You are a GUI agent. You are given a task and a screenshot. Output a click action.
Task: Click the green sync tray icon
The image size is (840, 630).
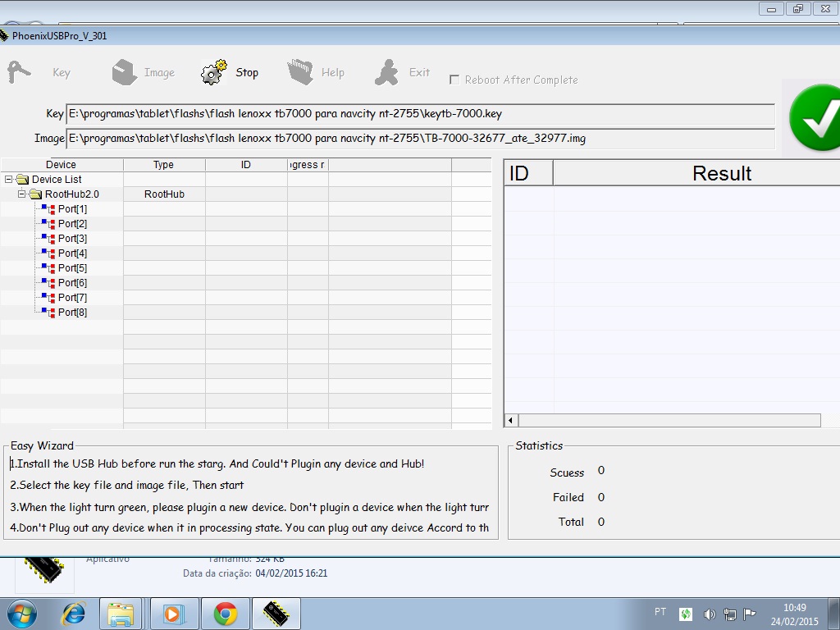(x=686, y=614)
